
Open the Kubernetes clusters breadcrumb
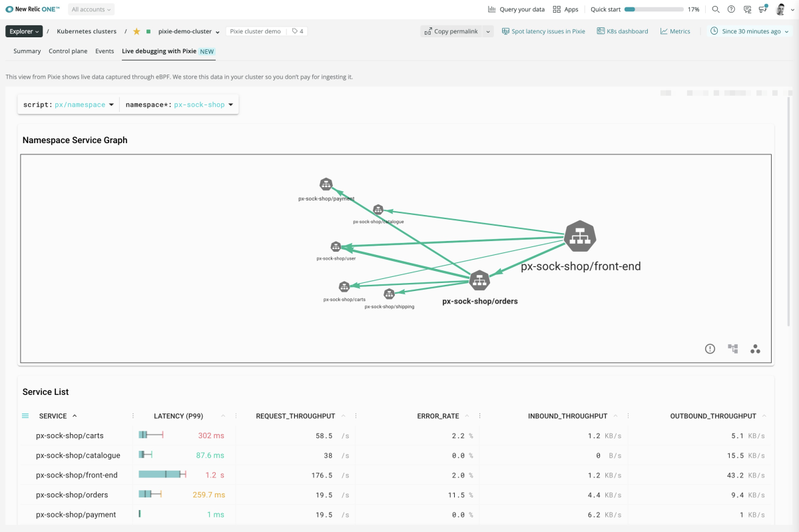(87, 31)
